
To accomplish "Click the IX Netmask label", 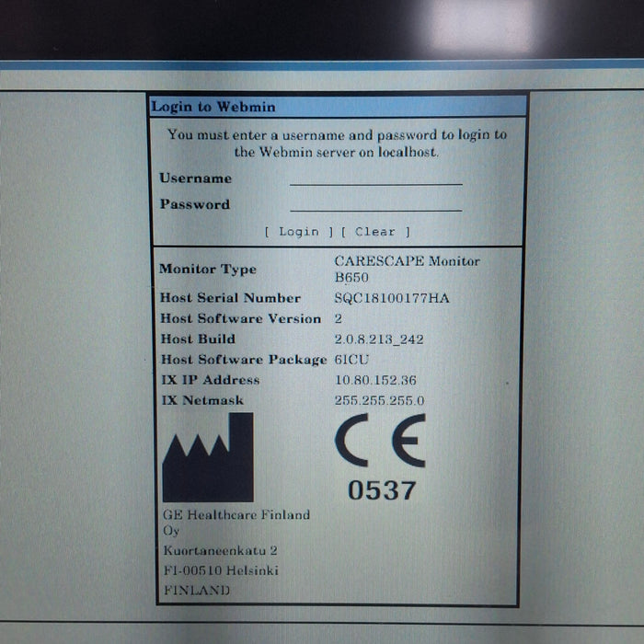I will pos(202,400).
